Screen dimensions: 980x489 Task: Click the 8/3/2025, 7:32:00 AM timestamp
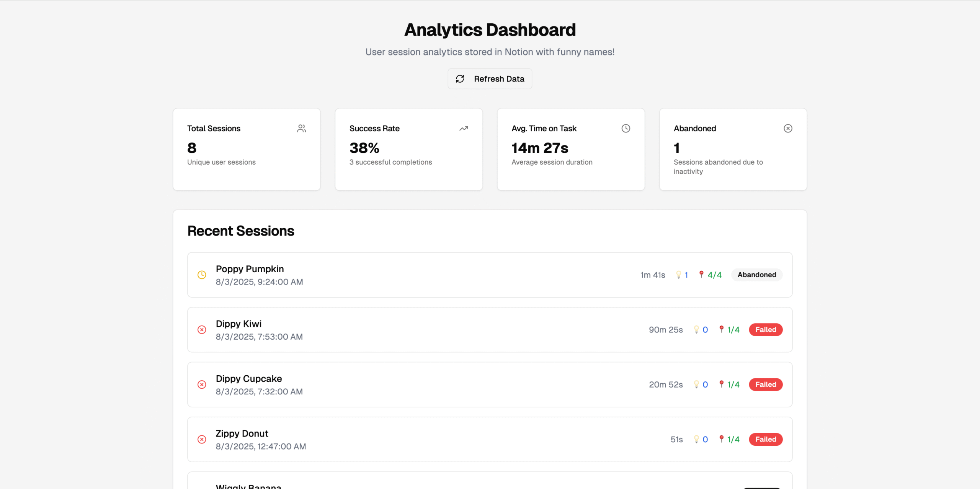point(259,391)
